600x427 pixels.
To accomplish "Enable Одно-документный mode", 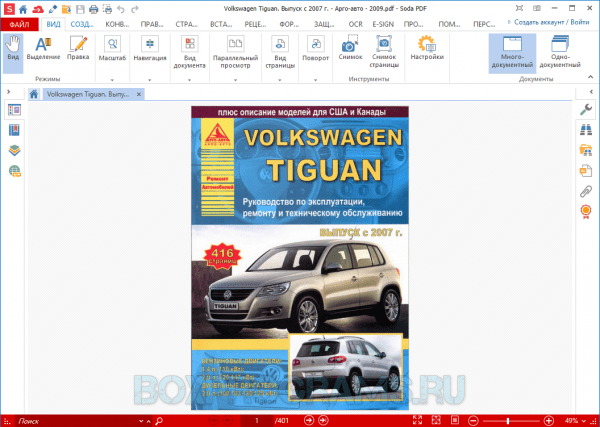I will [x=560, y=52].
